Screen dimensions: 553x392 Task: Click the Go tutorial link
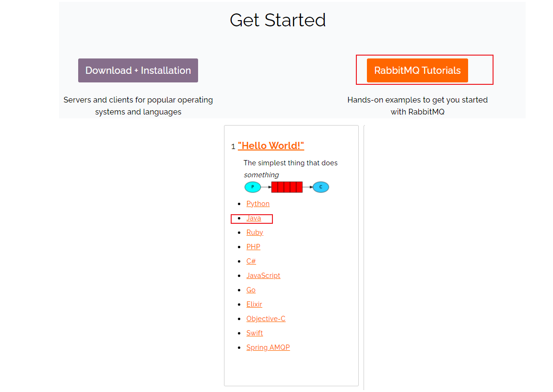tap(251, 290)
